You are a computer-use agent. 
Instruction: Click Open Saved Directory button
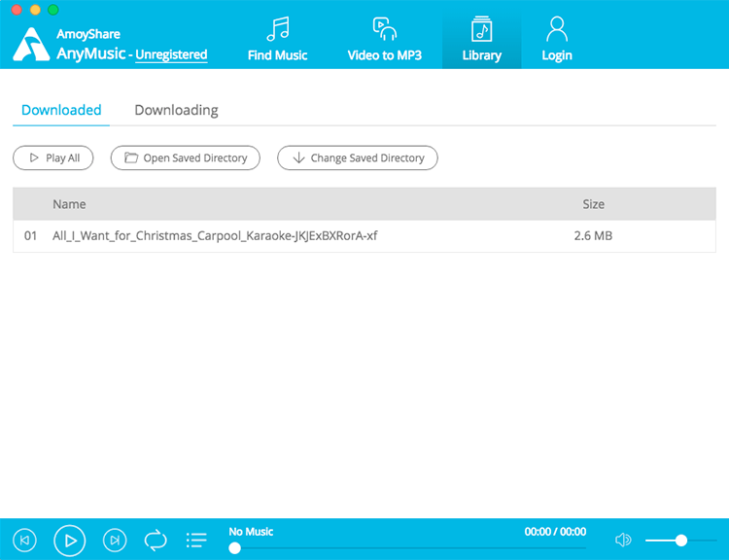pyautogui.click(x=185, y=157)
